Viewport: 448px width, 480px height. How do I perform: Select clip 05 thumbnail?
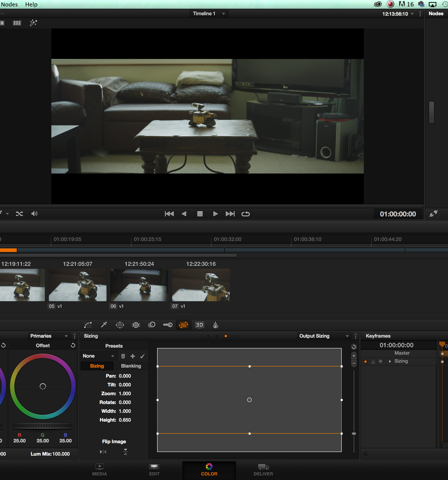point(77,285)
